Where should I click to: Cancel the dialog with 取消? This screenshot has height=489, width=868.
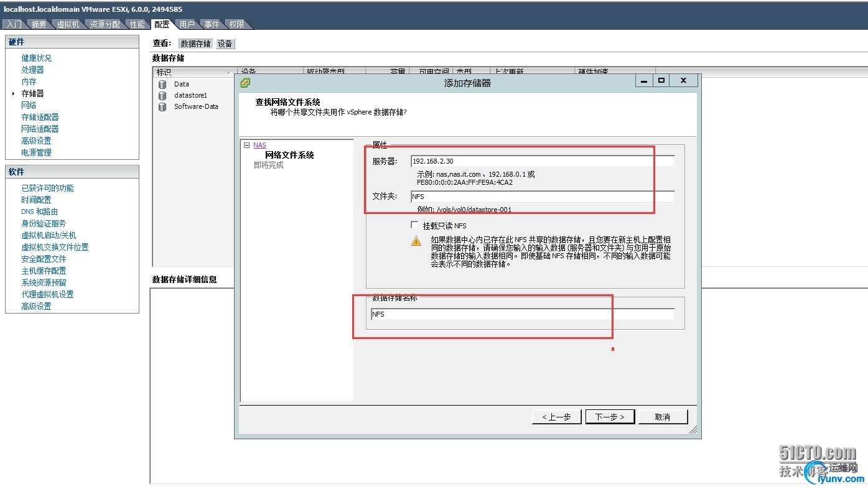(x=663, y=417)
